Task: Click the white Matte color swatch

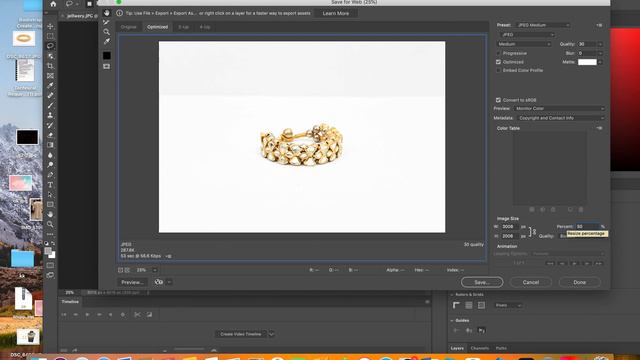Action: pos(587,62)
